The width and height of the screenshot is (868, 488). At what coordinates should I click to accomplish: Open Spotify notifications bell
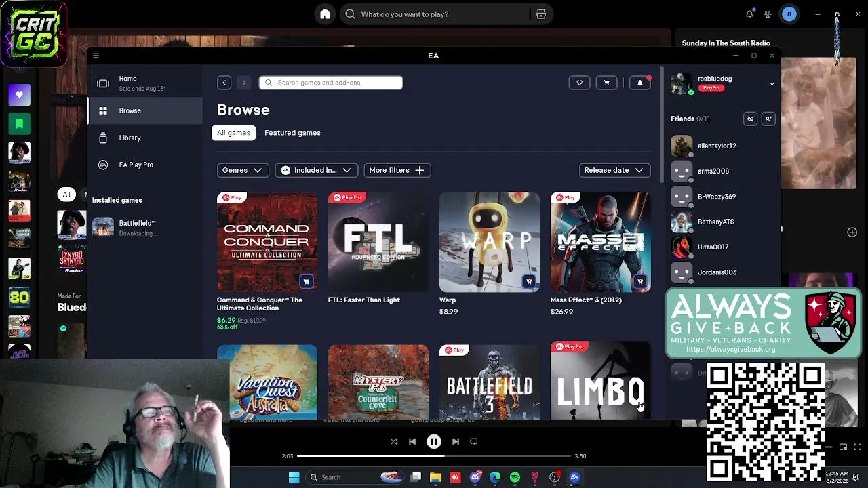pyautogui.click(x=749, y=14)
